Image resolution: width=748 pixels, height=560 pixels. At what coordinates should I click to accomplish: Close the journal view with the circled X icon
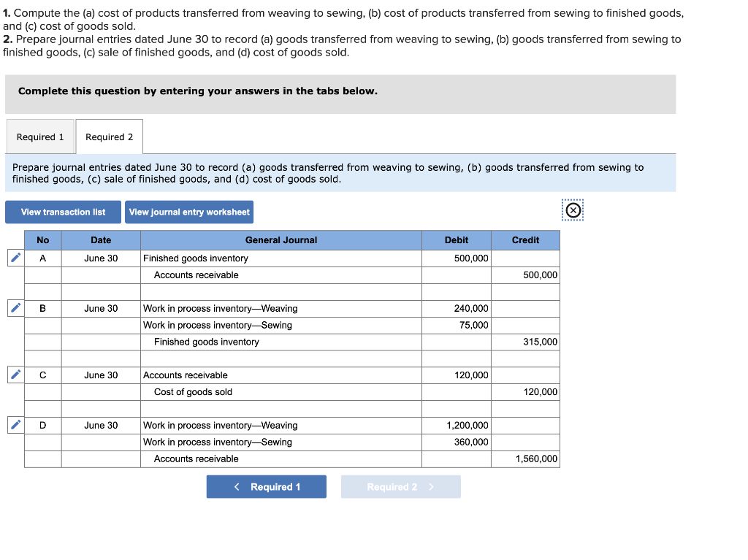573,210
